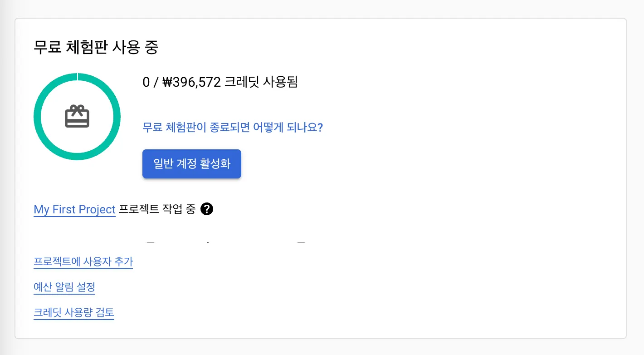Click the leading 0 used-credit value
The width and height of the screenshot is (644, 355).
click(146, 82)
